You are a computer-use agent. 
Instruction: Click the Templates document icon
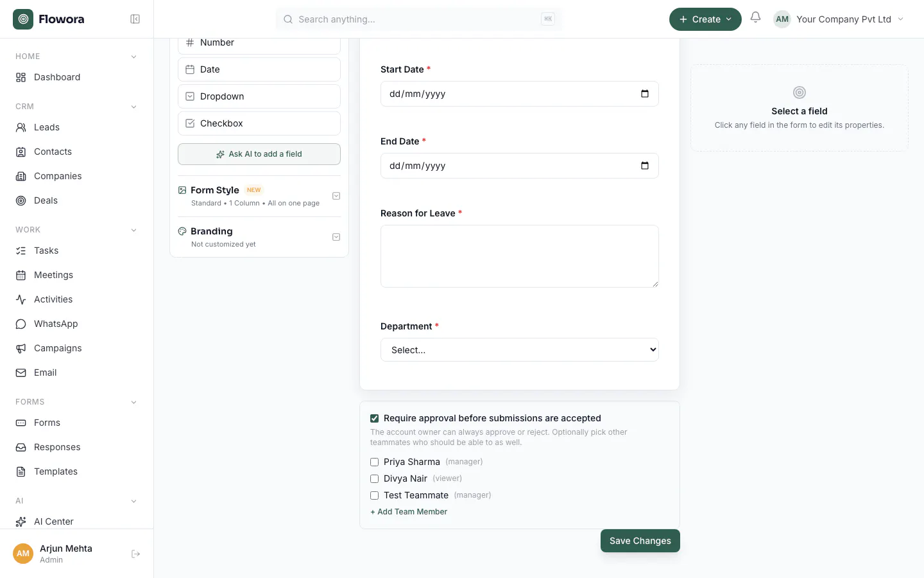(21, 471)
